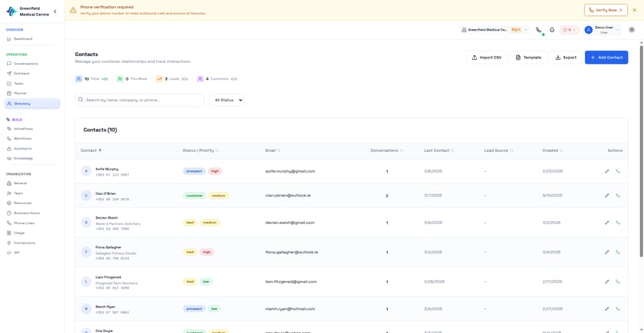The image size is (644, 333).
Task: Download the CSV Template
Action: point(528,58)
